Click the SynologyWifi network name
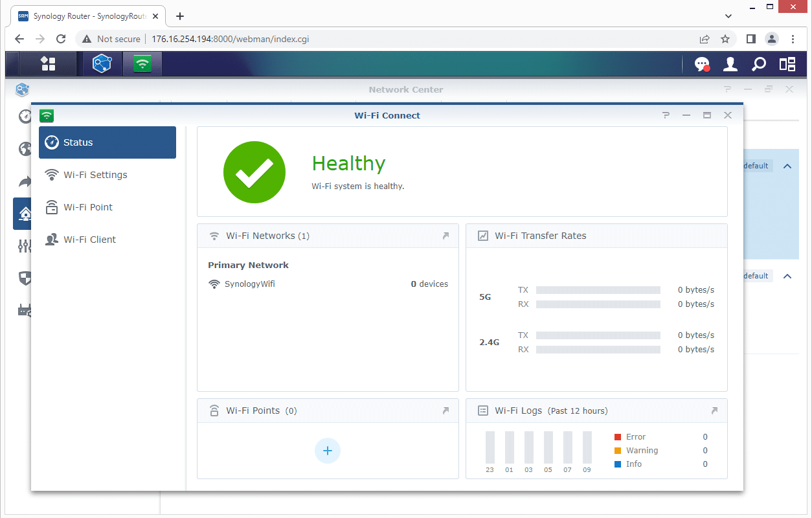The height and width of the screenshot is (518, 812). point(250,284)
